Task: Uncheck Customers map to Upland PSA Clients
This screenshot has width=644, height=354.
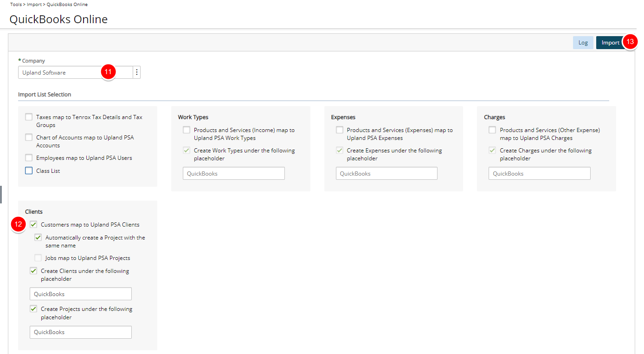Action: [x=33, y=225]
